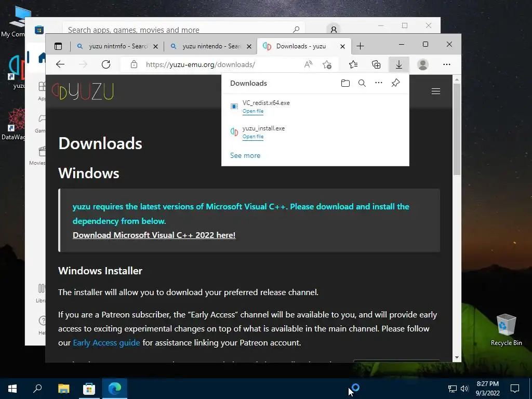
Task: Click the Edge icon on the taskbar
Action: 115,389
